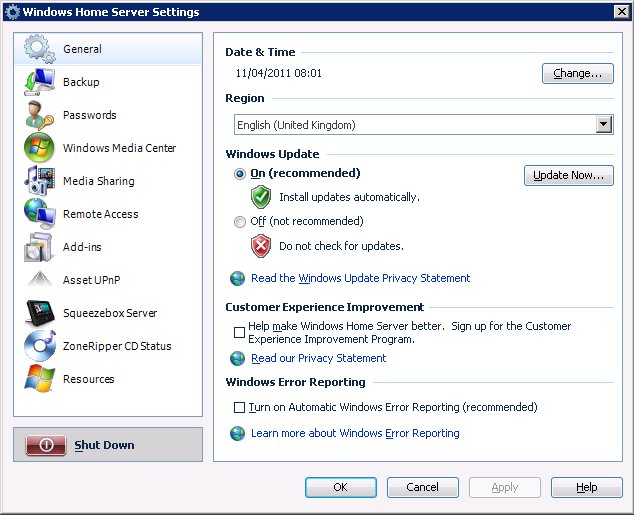Open Read the Windows Update Privacy Statement link
The width and height of the screenshot is (634, 515).
point(360,278)
